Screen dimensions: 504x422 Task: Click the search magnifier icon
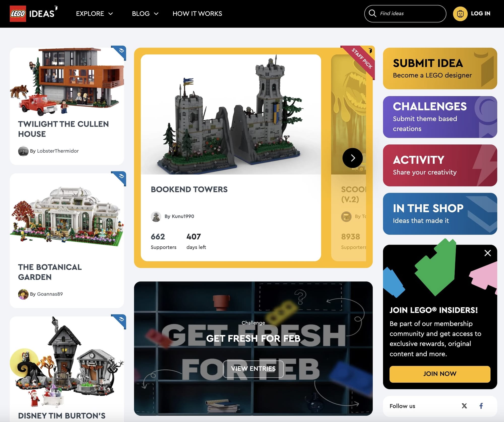(x=372, y=13)
